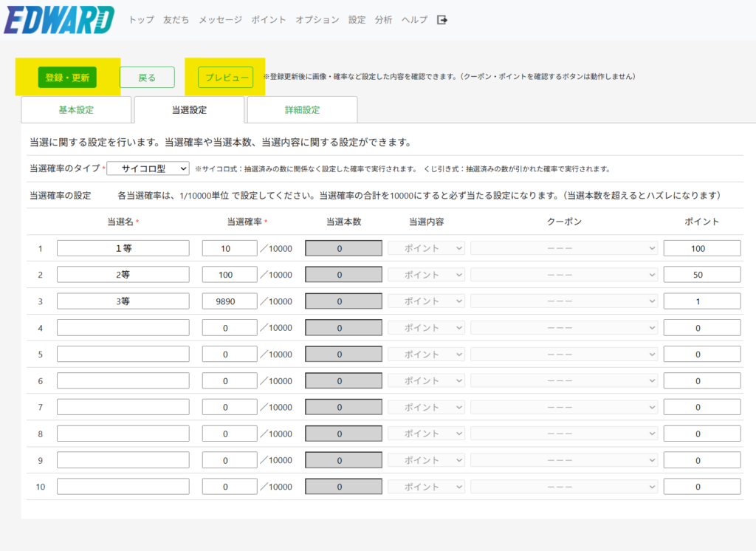Click the empty 当選名 field in row 10
The height and width of the screenshot is (551, 756).
point(123,487)
